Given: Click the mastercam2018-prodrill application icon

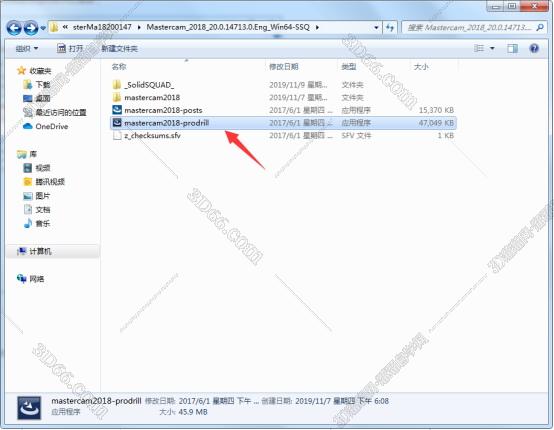Looking at the screenshot, I should point(117,123).
